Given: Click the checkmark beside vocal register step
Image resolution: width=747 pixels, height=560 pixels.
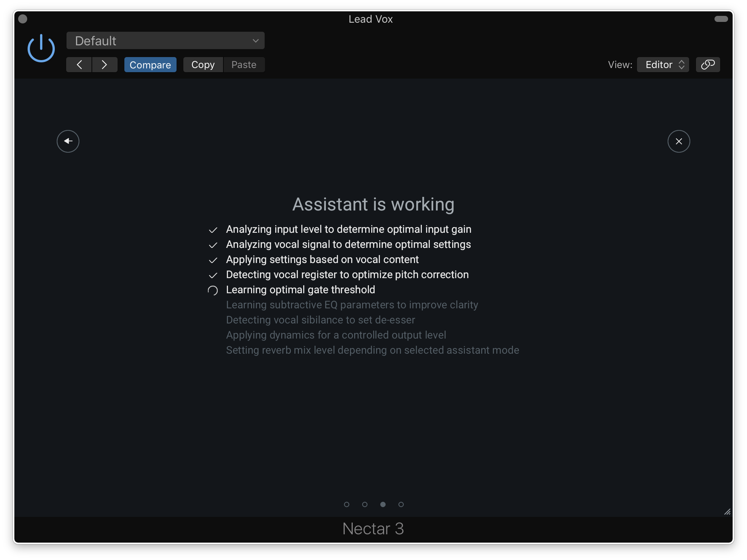Looking at the screenshot, I should pyautogui.click(x=213, y=275).
